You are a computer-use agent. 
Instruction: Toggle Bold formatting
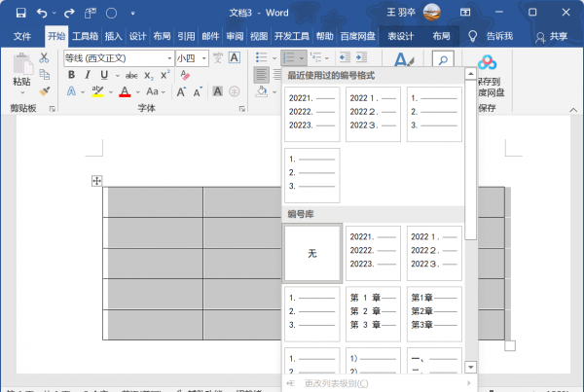coord(72,75)
